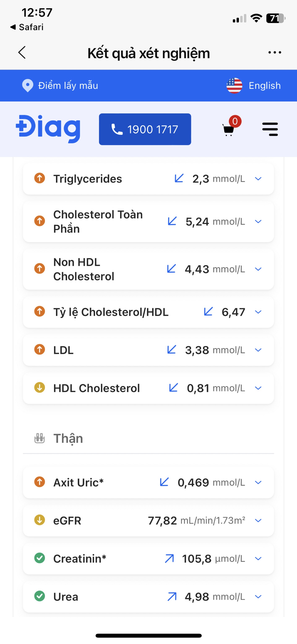Select the Thận section header

point(68,439)
